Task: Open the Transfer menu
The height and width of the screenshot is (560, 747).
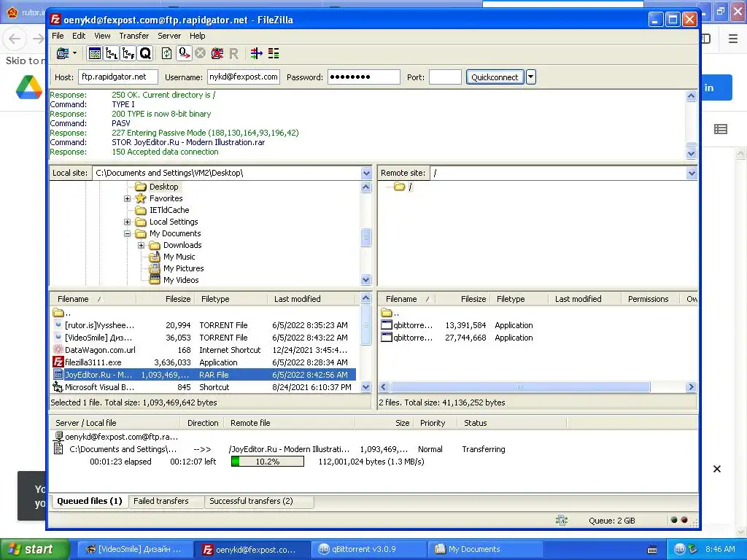Action: tap(134, 36)
